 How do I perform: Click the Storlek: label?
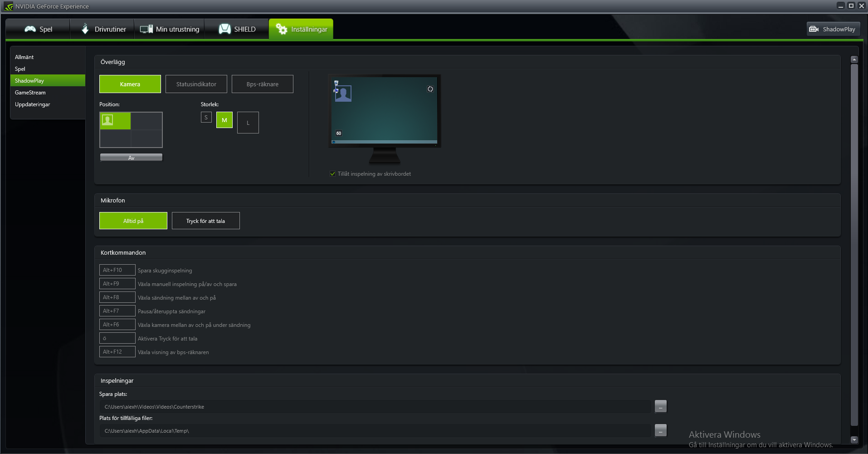210,104
